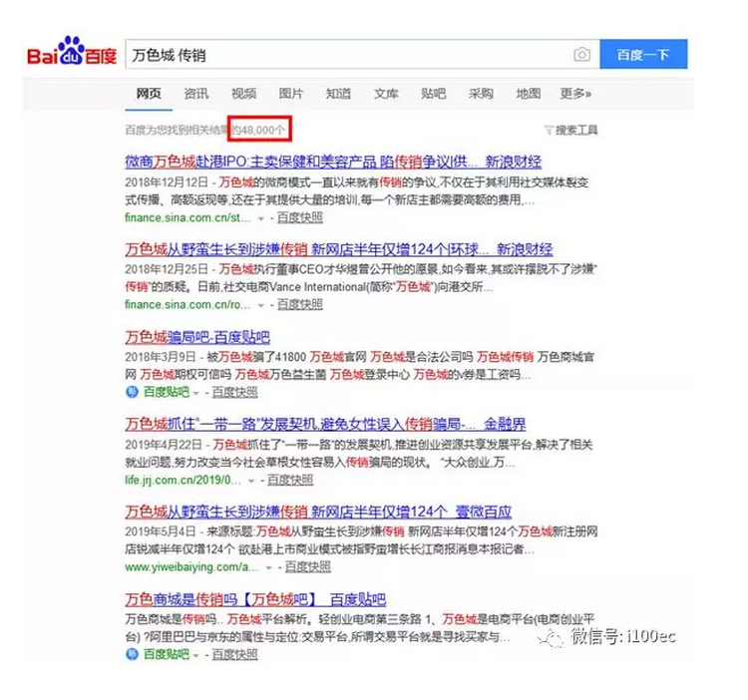
Task: View 百度快照 for the yiweibaiying result
Action: click(307, 567)
